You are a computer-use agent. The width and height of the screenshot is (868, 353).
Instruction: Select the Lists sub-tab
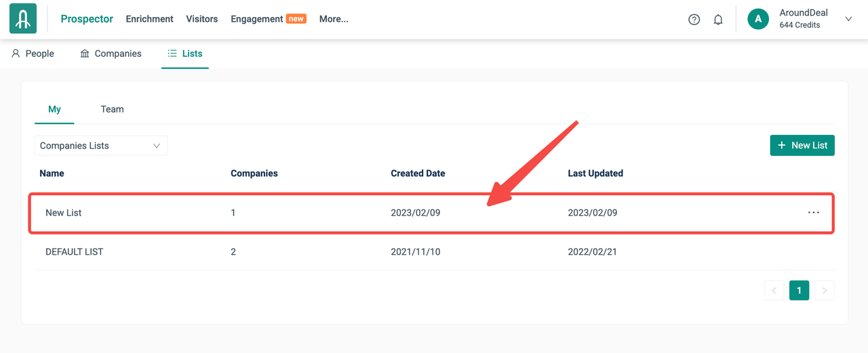[x=185, y=54]
